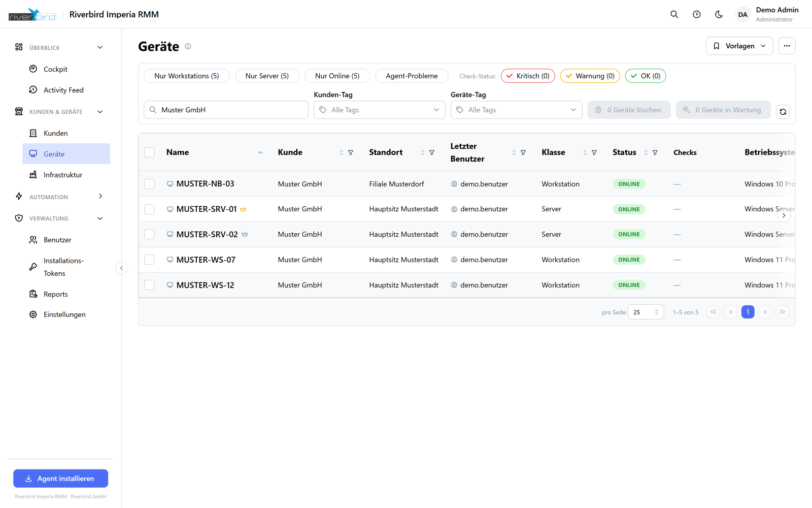
Task: Click the Muster GmbH search field
Action: click(x=226, y=110)
